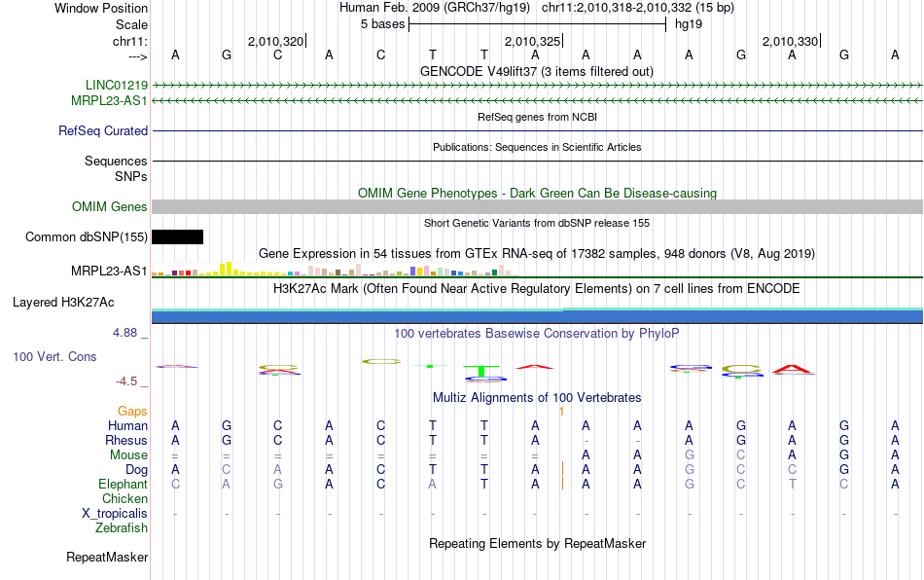Image resolution: width=924 pixels, height=580 pixels.
Task: Click the SNPs track label
Action: pos(131,176)
